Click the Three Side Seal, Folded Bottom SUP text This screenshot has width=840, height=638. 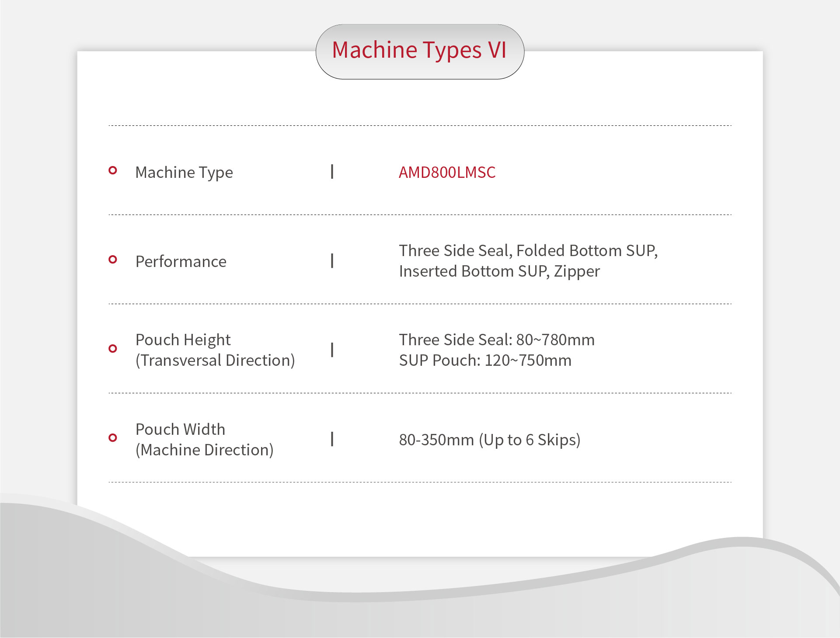528,251
